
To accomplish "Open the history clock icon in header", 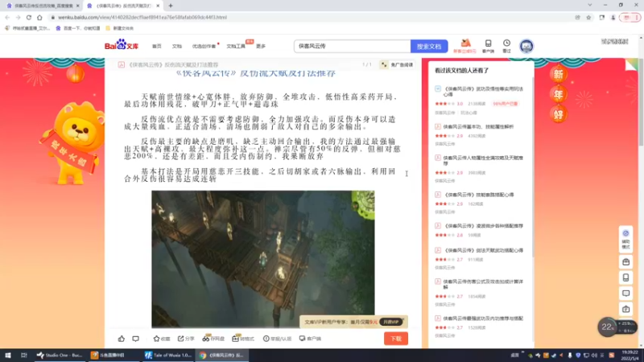I will (x=506, y=46).
